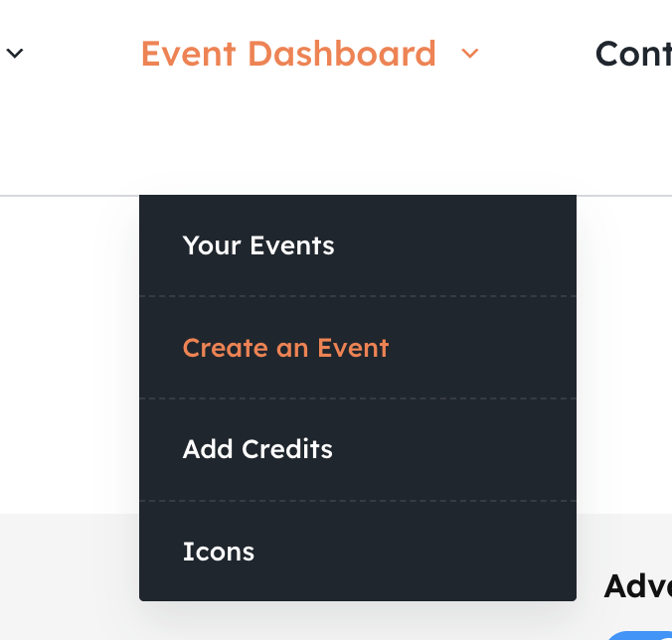672x640 pixels.
Task: Select Create an Event from the dropdown
Action: (x=285, y=348)
